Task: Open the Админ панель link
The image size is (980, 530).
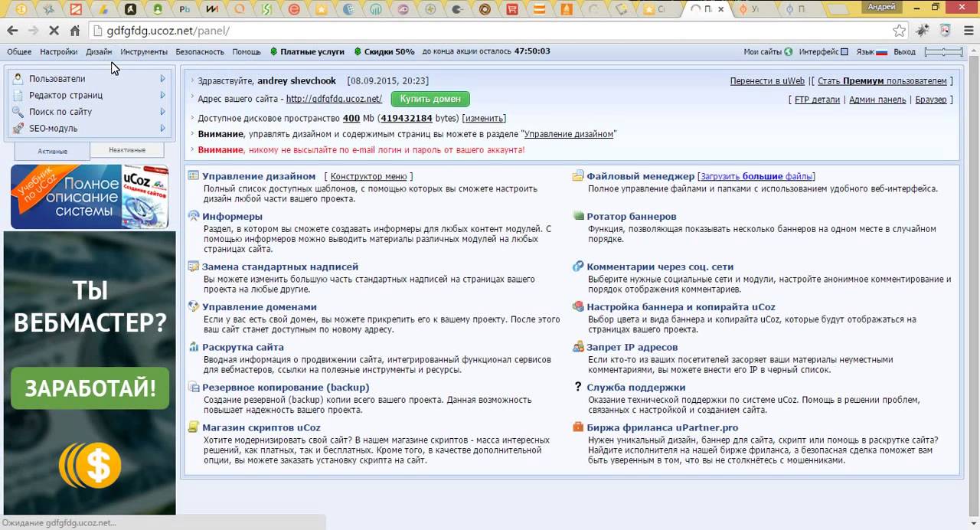Action: 877,100
